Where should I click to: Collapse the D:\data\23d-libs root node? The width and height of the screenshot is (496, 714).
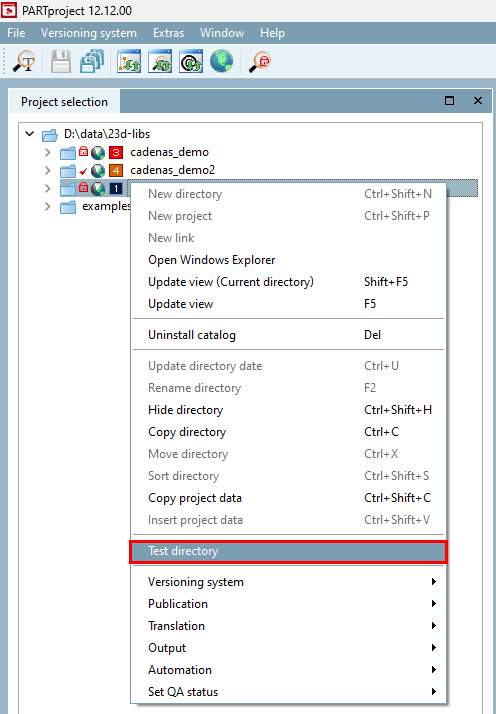(x=30, y=134)
